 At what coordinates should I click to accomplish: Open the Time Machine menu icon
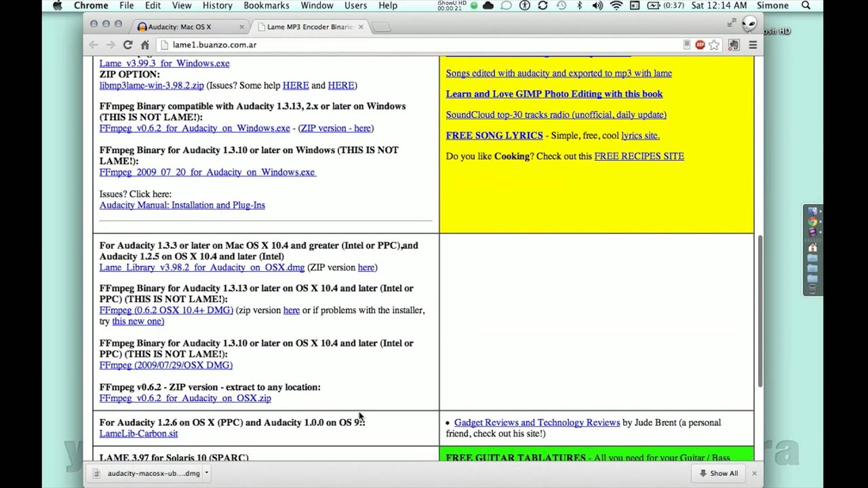pos(561,5)
